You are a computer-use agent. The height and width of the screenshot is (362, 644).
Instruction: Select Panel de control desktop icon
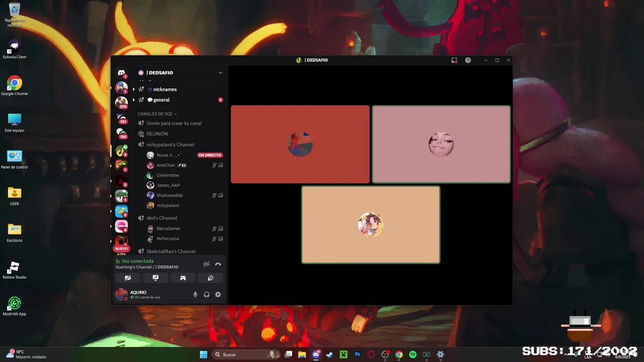(15, 159)
